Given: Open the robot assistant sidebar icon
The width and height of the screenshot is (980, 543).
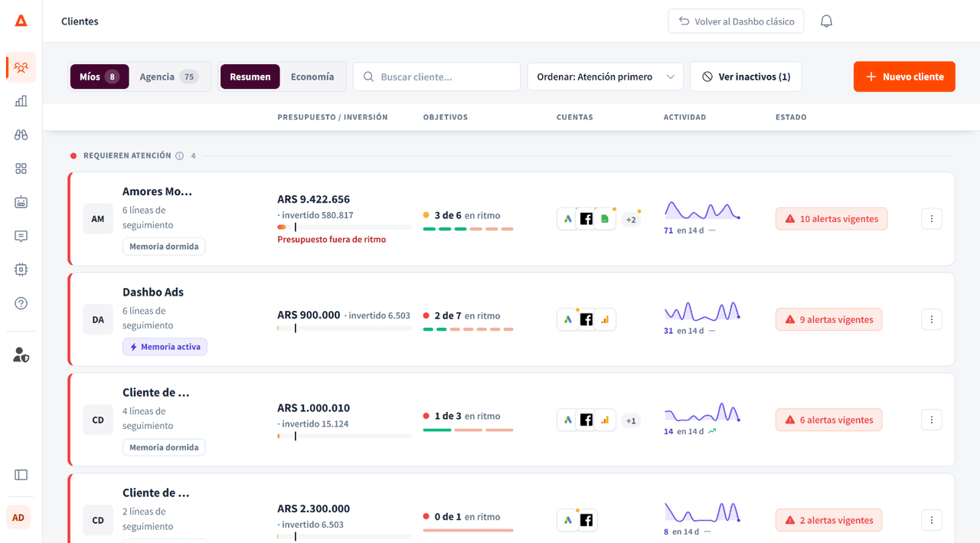Looking at the screenshot, I should 21,202.
